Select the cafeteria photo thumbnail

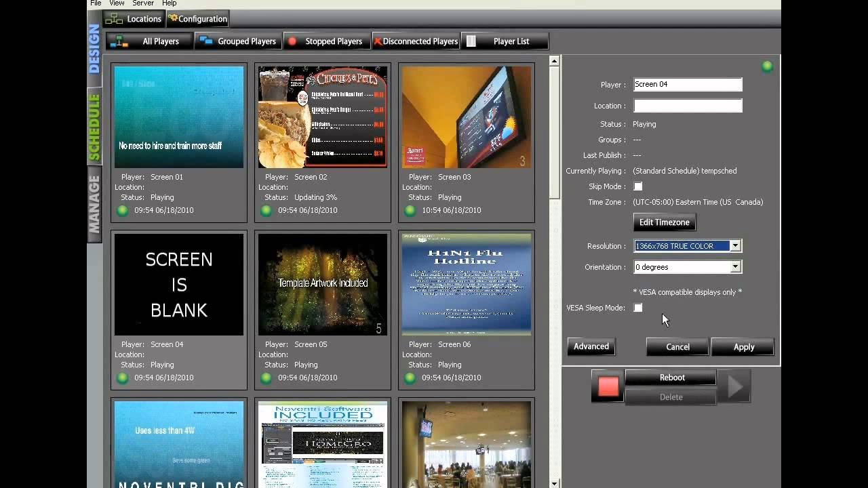[x=467, y=445]
